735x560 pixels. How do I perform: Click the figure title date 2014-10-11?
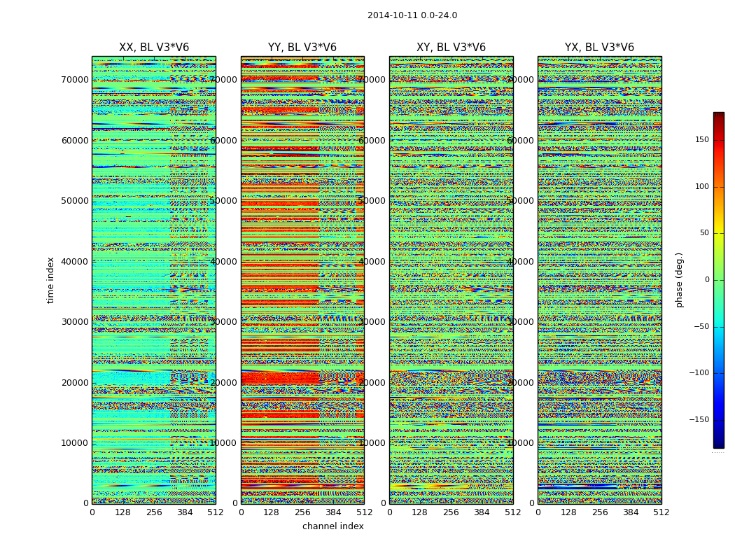pos(412,15)
